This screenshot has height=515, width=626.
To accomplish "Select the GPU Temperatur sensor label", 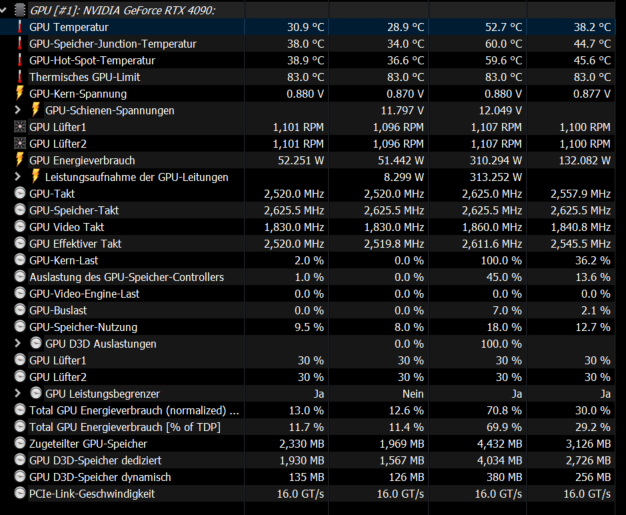I will (x=69, y=27).
